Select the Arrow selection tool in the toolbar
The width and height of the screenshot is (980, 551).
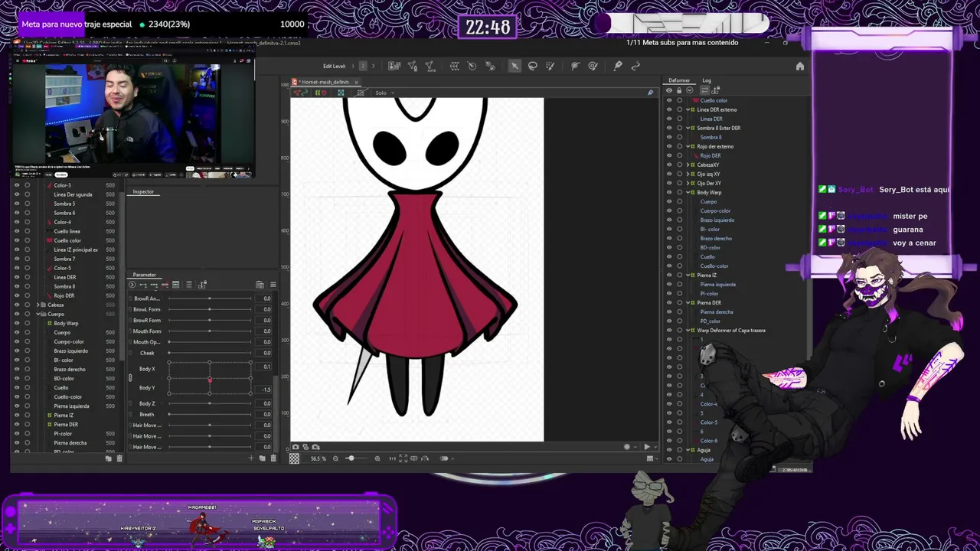(x=514, y=67)
